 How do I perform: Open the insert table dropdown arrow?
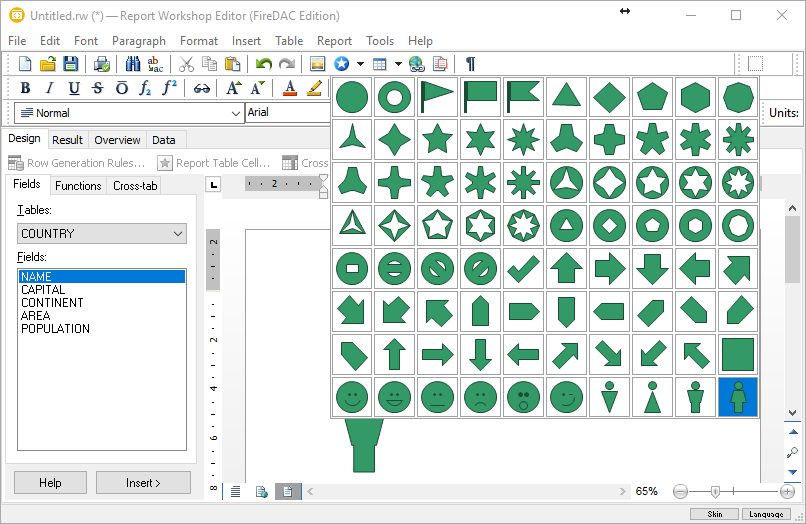click(398, 64)
